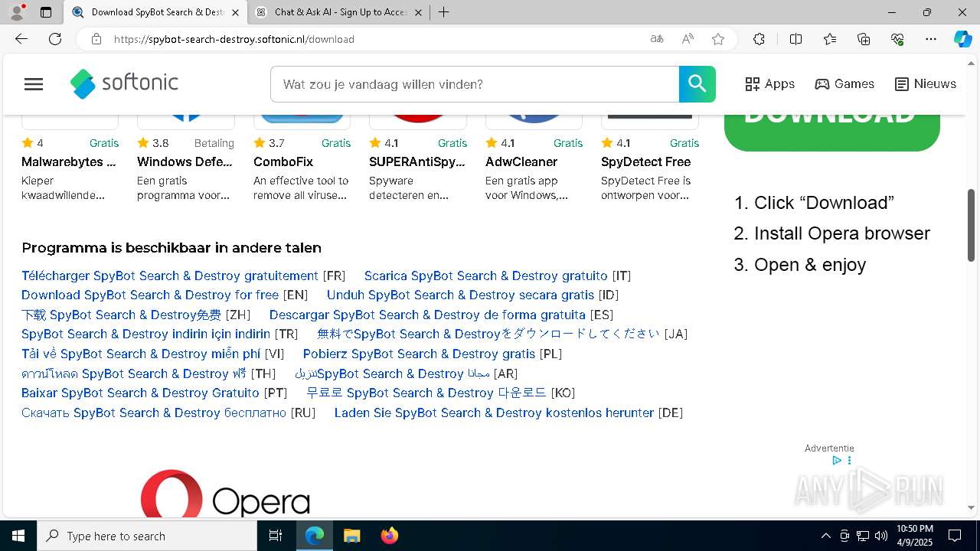
Task: Open Chinese SpyBot download link [ZH]
Action: tap(121, 315)
